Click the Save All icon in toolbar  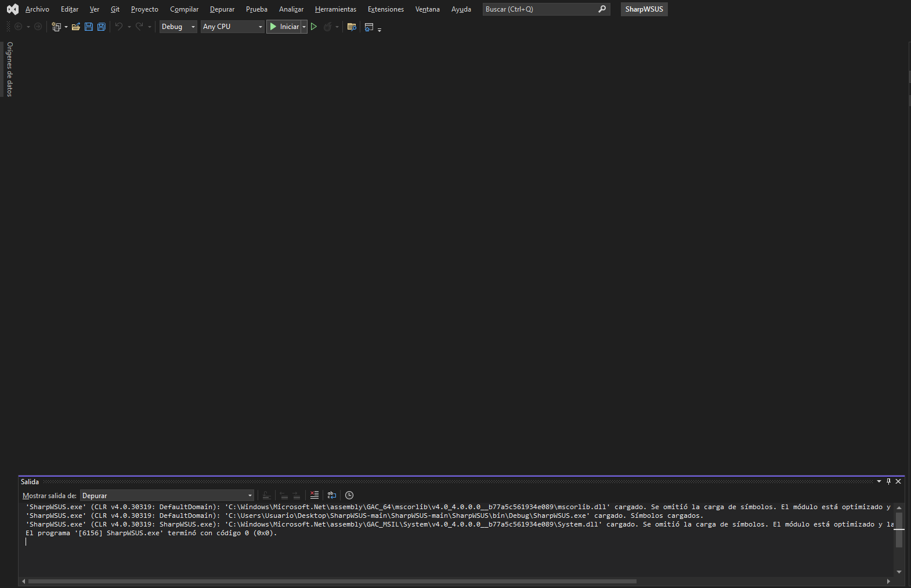pos(102,27)
